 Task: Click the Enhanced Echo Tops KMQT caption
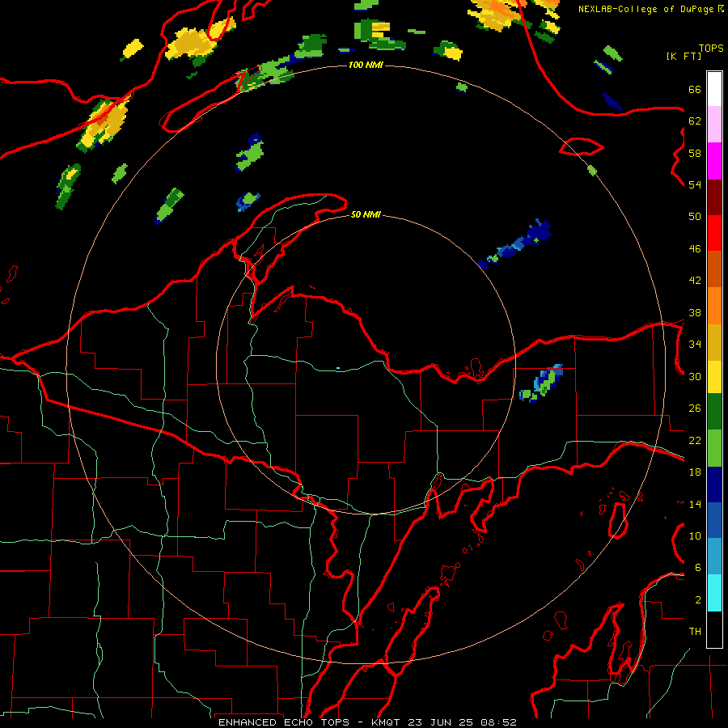367,722
